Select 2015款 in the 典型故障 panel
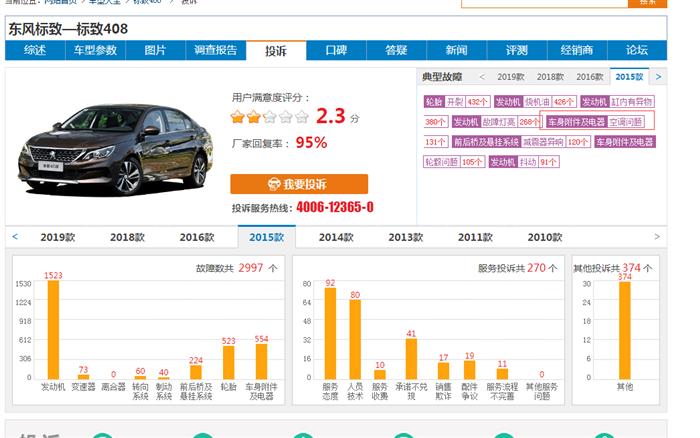This screenshot has height=438, width=700. (629, 77)
